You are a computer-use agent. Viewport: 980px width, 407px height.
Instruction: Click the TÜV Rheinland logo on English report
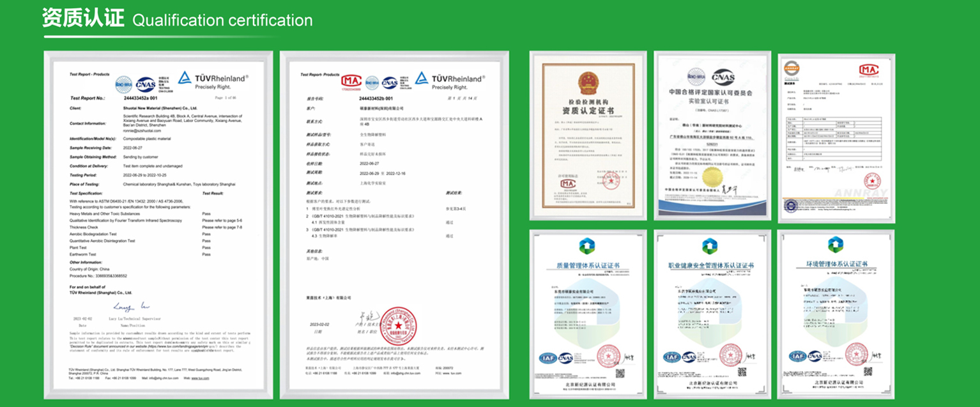(213, 81)
